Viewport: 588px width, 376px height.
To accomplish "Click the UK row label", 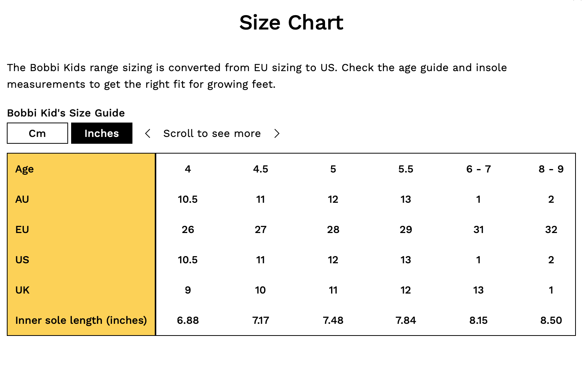I will click(22, 290).
